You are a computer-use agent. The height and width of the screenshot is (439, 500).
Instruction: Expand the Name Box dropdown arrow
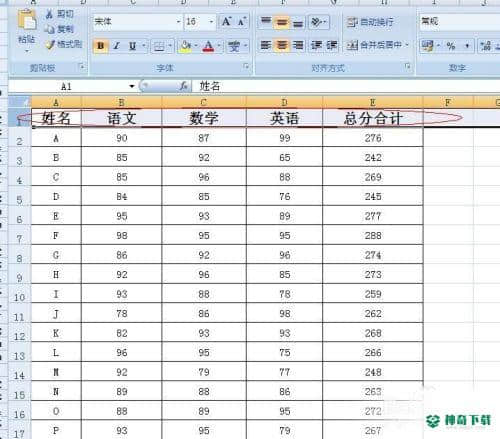pos(132,87)
